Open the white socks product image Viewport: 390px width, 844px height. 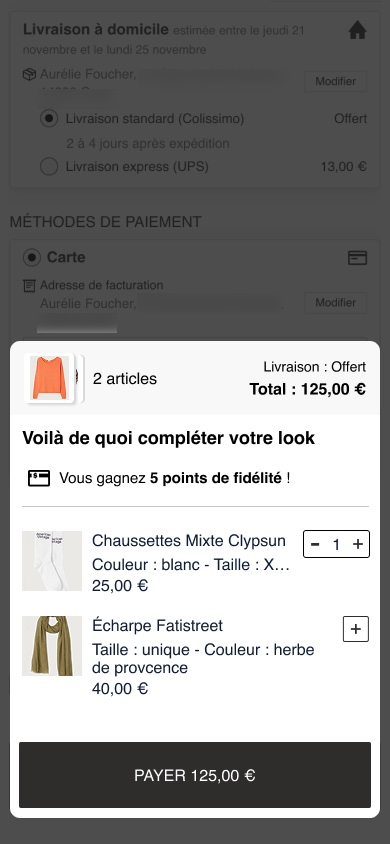click(x=52, y=561)
